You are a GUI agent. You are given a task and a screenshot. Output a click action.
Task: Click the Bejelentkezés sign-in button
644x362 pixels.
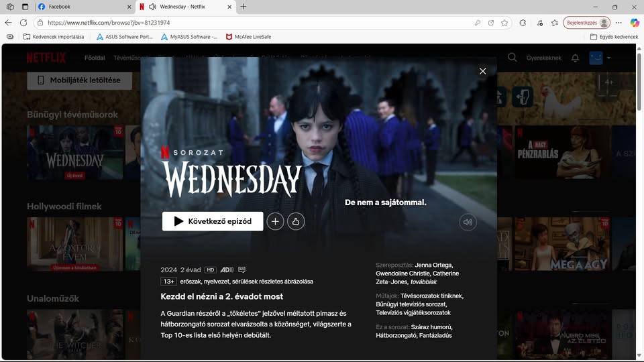point(586,23)
